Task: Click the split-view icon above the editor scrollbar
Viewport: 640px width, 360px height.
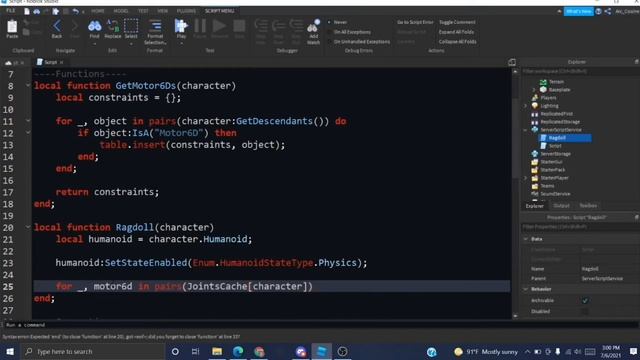Action: (x=512, y=62)
